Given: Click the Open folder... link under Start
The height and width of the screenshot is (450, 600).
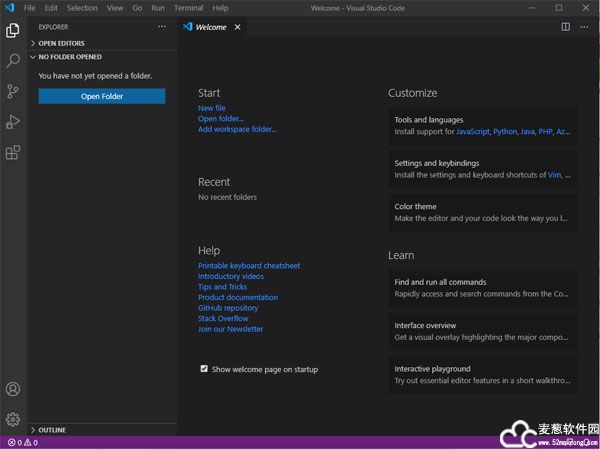Looking at the screenshot, I should [x=220, y=119].
